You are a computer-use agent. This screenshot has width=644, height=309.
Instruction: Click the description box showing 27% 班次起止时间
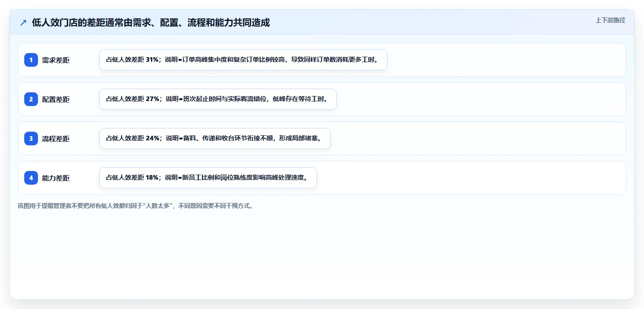coord(218,99)
